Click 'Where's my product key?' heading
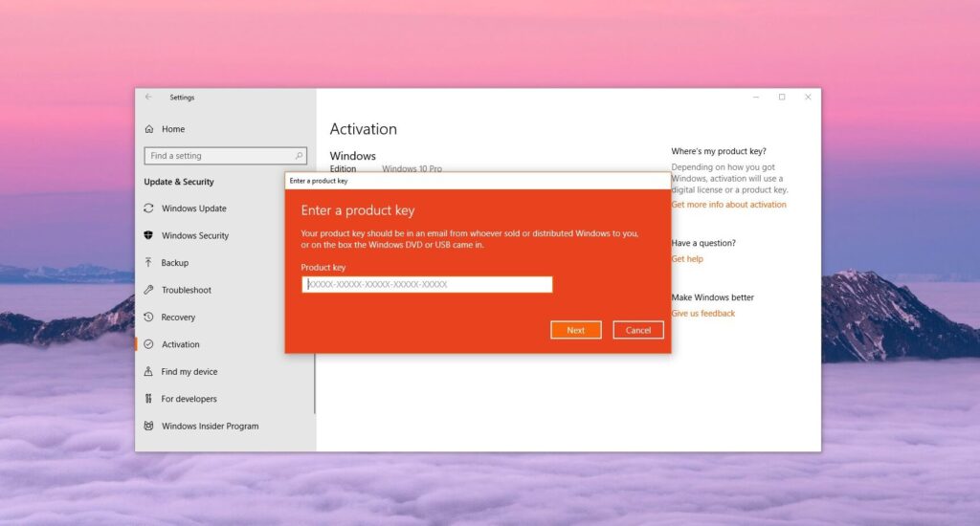Viewport: 980px width, 526px height. pyautogui.click(x=719, y=151)
